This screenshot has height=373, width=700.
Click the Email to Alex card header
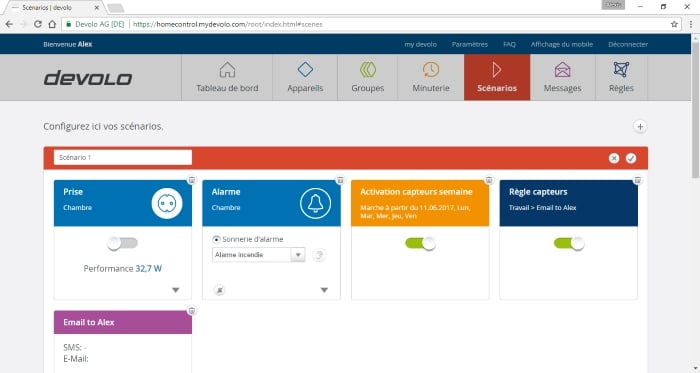tap(123, 322)
